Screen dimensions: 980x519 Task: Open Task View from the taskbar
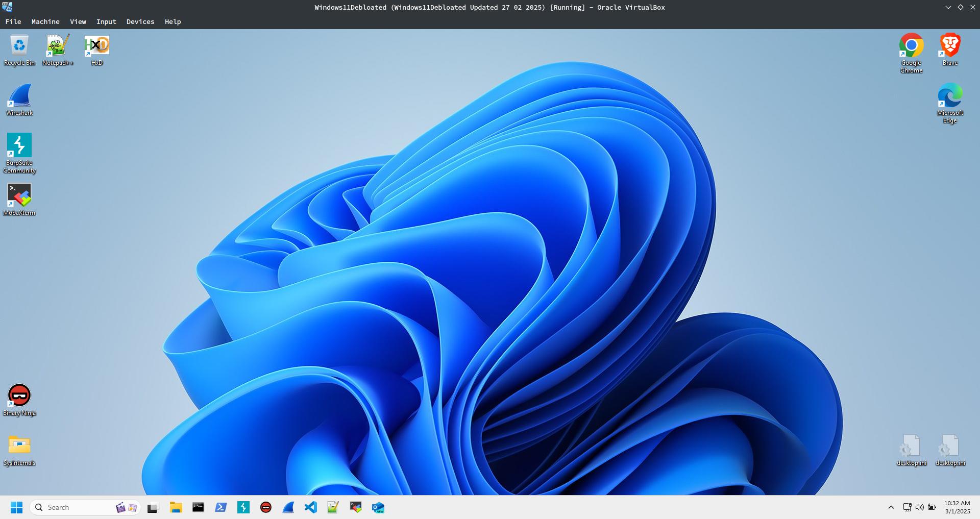point(153,507)
